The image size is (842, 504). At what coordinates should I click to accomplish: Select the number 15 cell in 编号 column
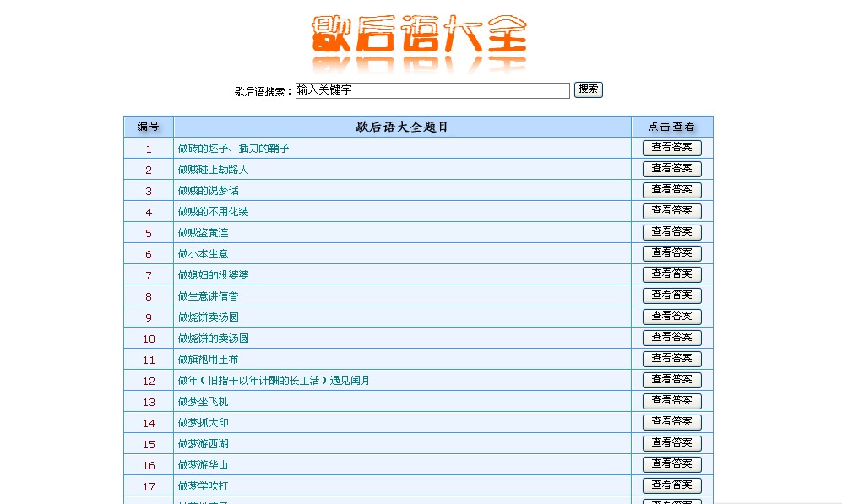coord(149,444)
